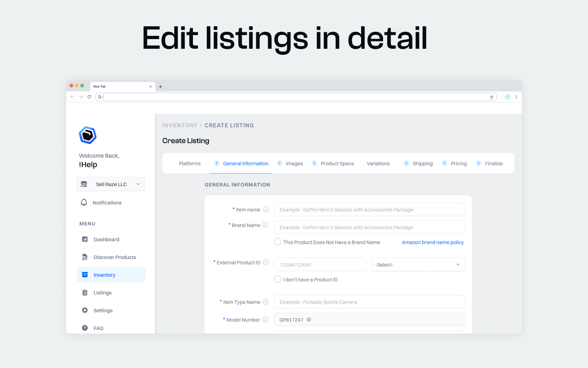Click the Inventory box icon in the menu

(85, 275)
